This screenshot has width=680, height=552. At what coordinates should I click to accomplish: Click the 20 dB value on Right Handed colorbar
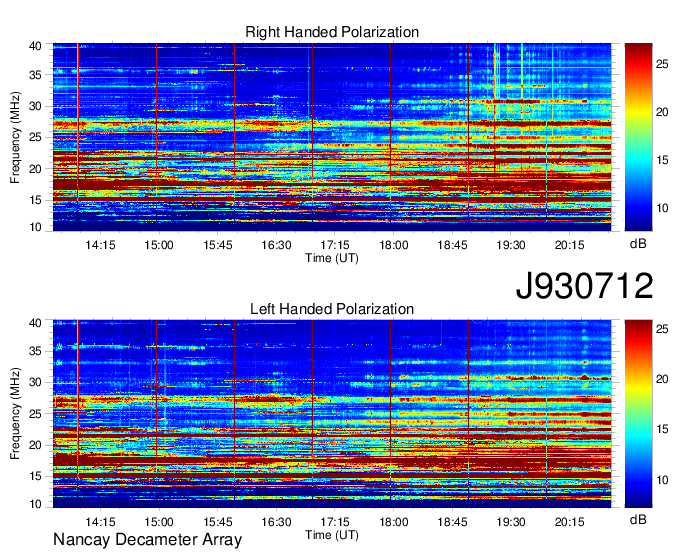pos(662,112)
